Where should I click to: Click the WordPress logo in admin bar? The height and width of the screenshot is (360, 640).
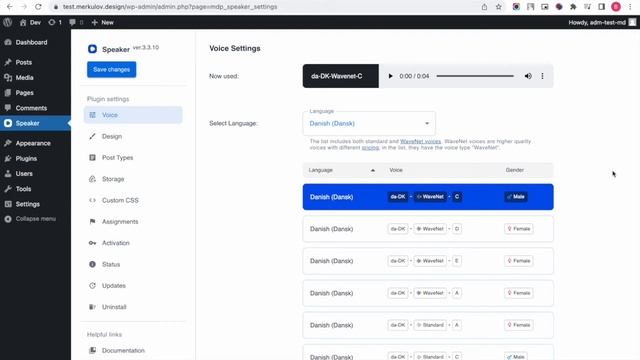pos(8,22)
